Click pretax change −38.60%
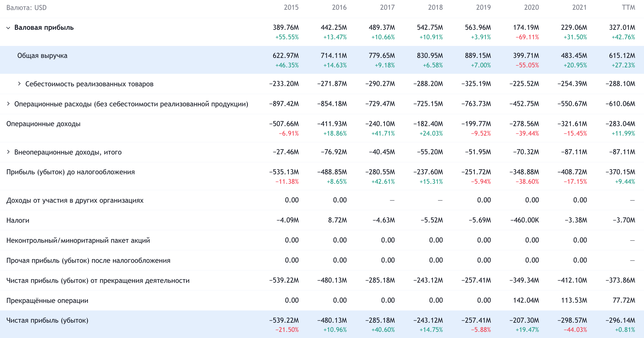The height and width of the screenshot is (338, 644). click(527, 182)
